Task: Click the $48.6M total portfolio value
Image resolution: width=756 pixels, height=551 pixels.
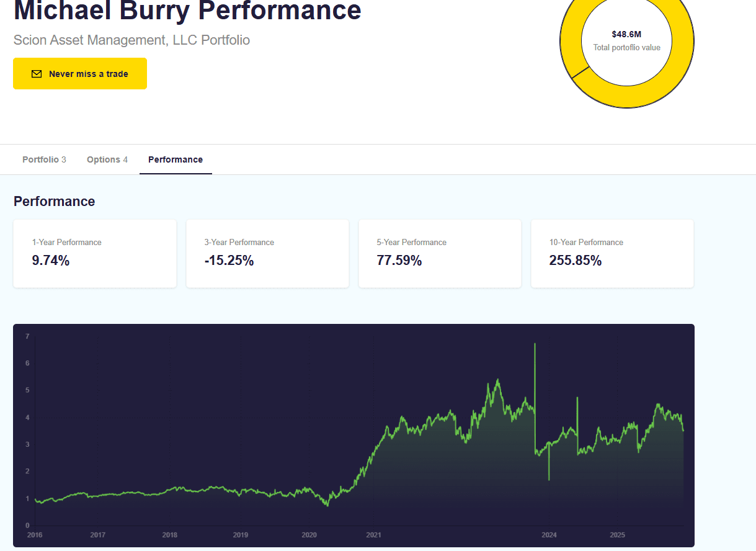Action: click(626, 35)
